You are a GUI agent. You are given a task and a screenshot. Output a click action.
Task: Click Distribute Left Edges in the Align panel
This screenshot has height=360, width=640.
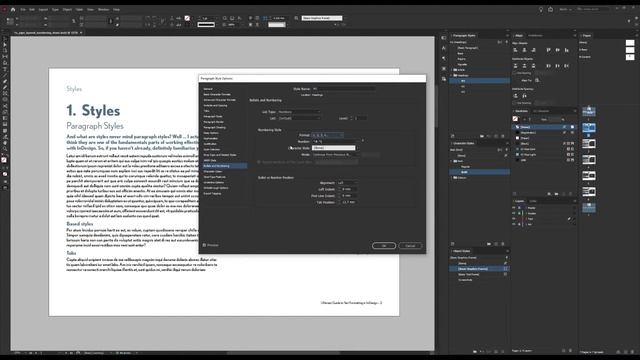coord(549,65)
